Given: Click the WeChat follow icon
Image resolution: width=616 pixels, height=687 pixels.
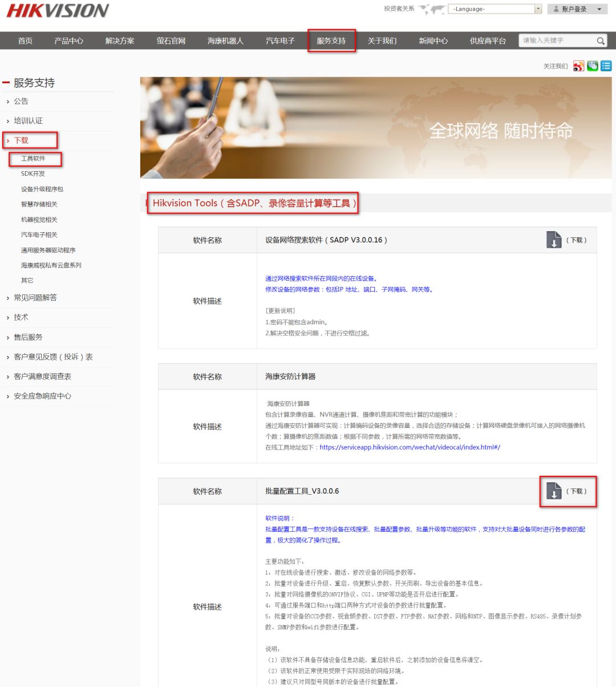Looking at the screenshot, I should [593, 66].
